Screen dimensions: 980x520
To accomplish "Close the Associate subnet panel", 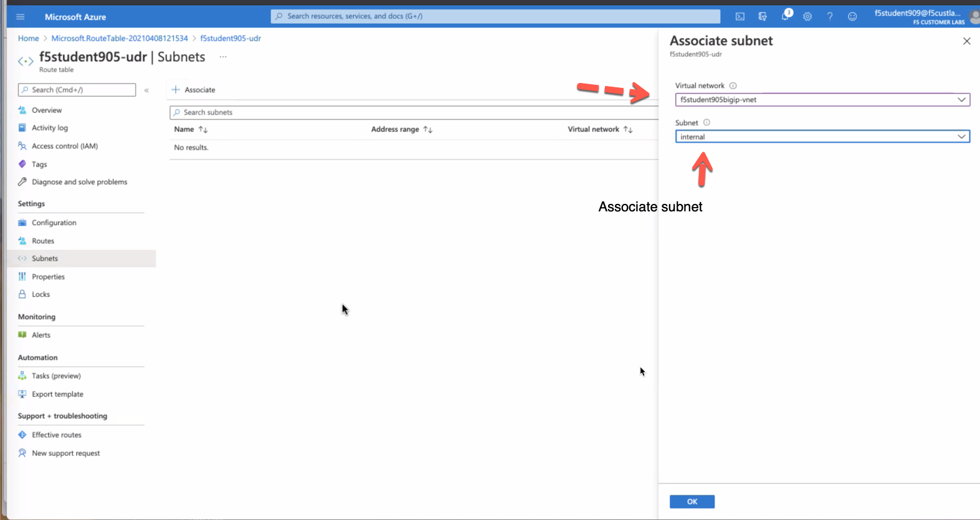I will point(966,41).
